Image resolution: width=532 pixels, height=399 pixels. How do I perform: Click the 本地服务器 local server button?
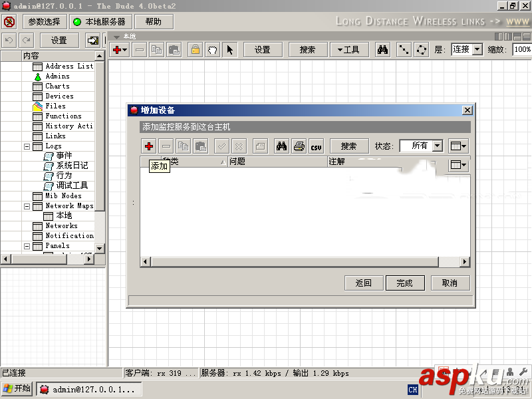(x=100, y=22)
